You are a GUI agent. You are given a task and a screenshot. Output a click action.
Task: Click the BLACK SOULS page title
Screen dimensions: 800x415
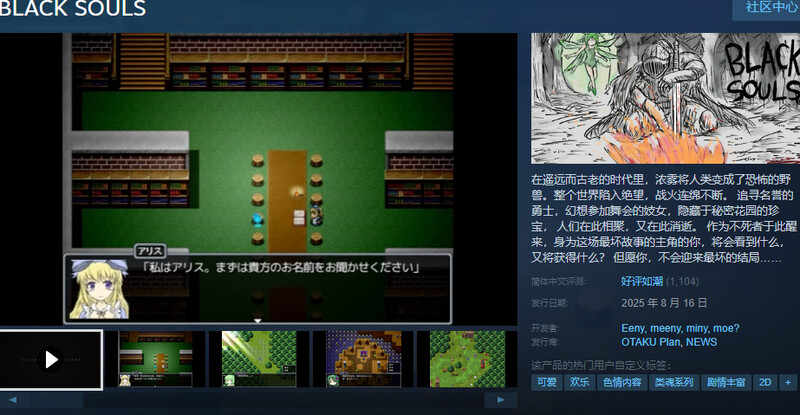pos(72,9)
